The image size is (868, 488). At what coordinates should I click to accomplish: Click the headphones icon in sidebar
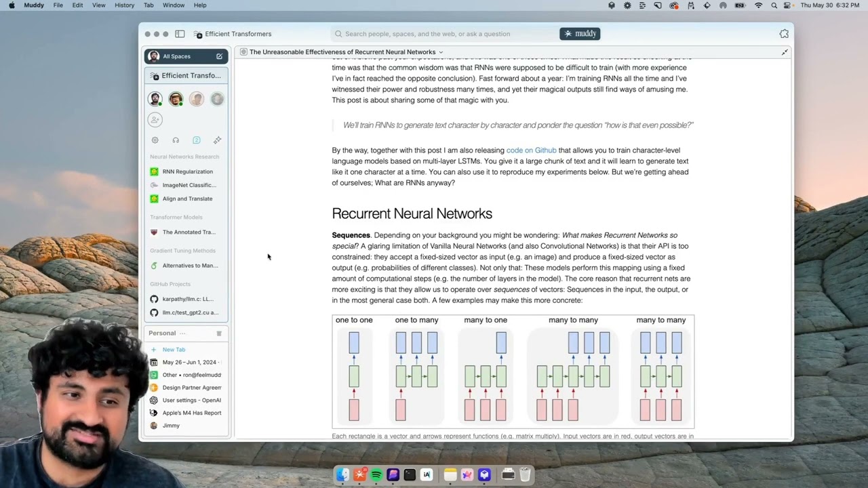click(176, 140)
